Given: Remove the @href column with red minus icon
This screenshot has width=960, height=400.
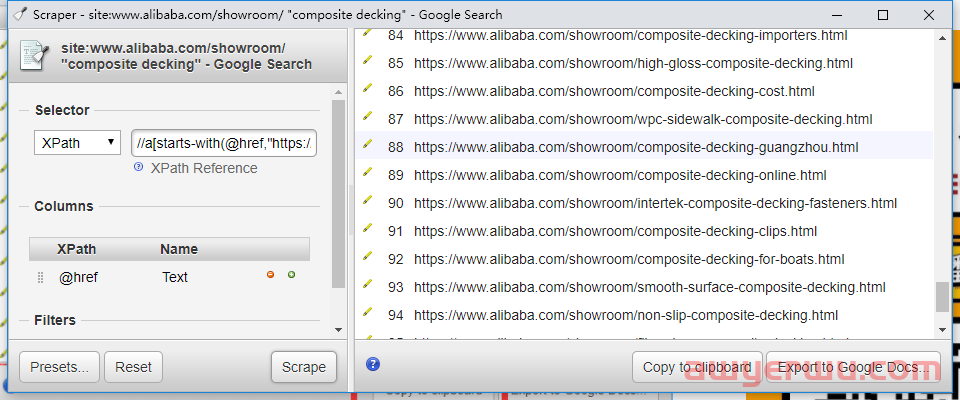Looking at the screenshot, I should click(x=271, y=275).
